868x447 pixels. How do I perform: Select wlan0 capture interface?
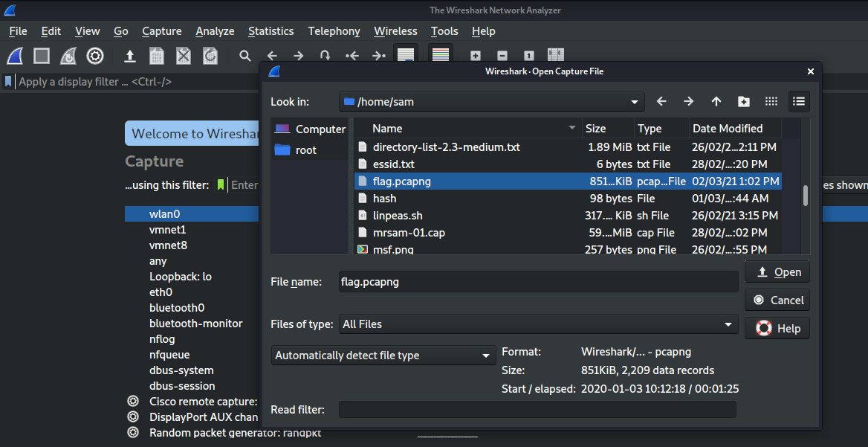(192, 213)
